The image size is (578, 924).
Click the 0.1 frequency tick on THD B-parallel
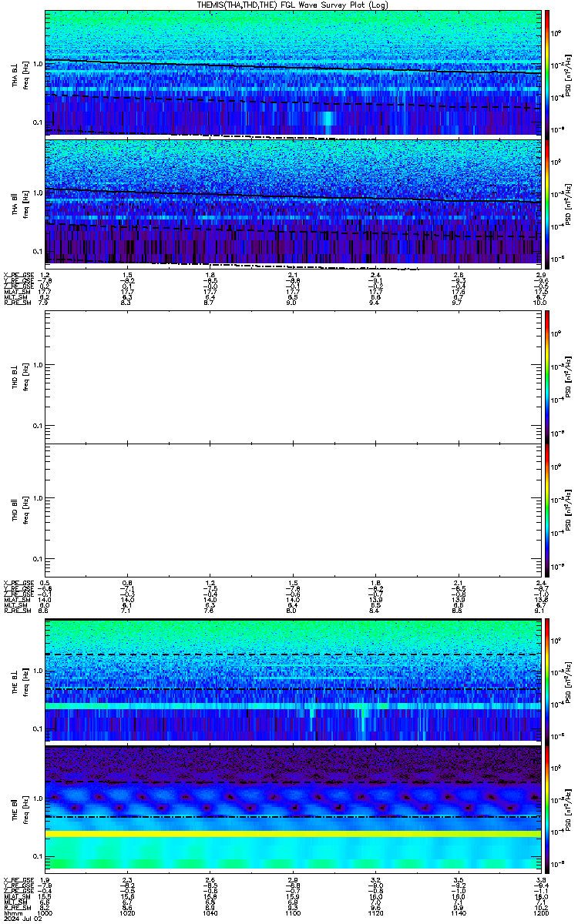click(x=38, y=558)
